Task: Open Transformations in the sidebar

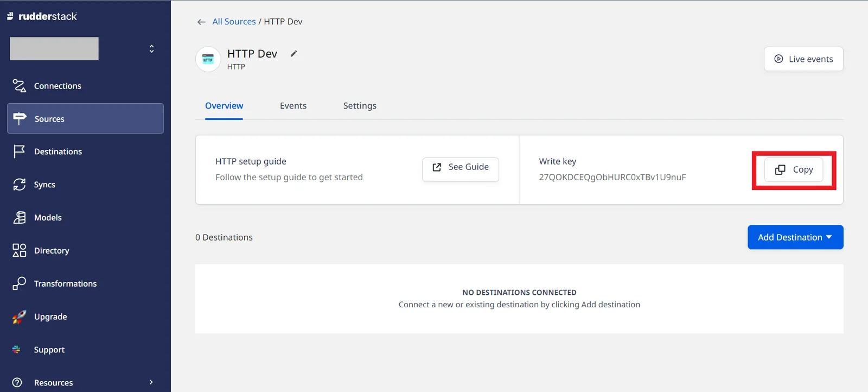Action: pos(65,283)
